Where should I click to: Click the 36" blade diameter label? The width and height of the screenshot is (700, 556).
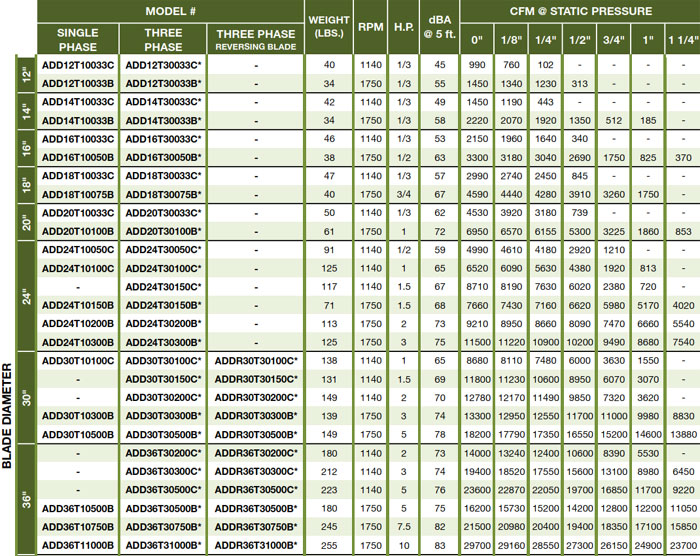coord(27,500)
